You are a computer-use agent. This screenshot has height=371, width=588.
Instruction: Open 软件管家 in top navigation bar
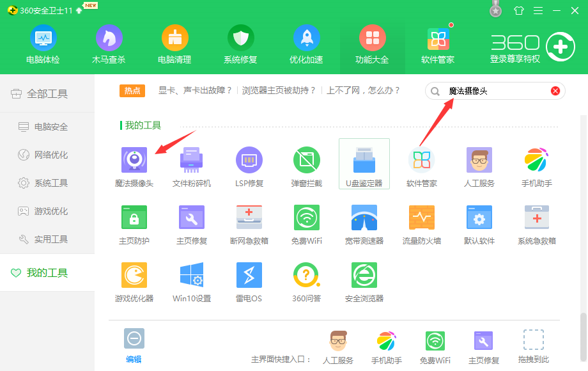438,44
